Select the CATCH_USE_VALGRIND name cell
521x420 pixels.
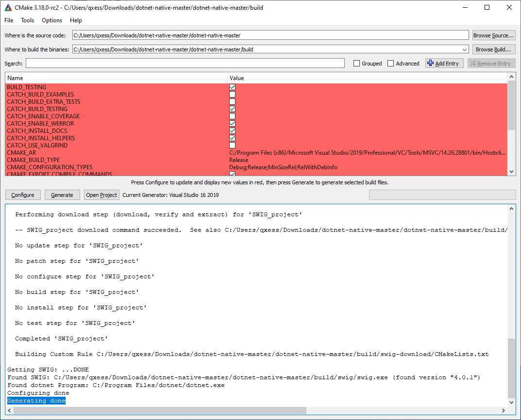pyautogui.click(x=117, y=145)
